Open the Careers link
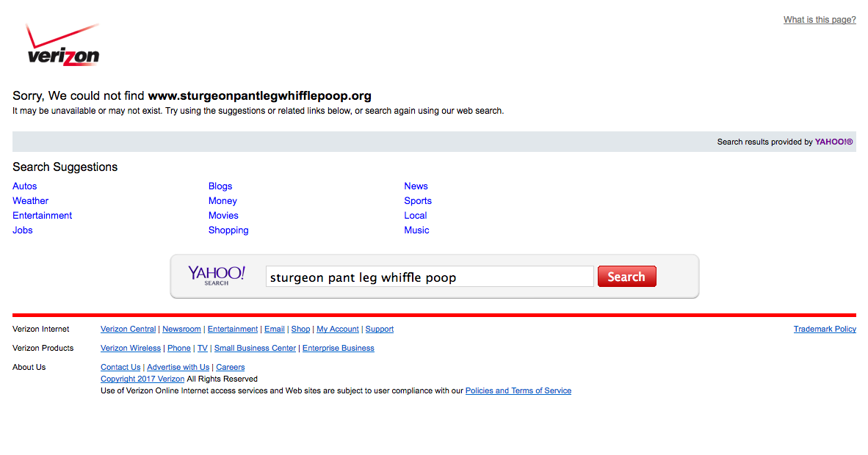868x455 pixels. click(231, 367)
